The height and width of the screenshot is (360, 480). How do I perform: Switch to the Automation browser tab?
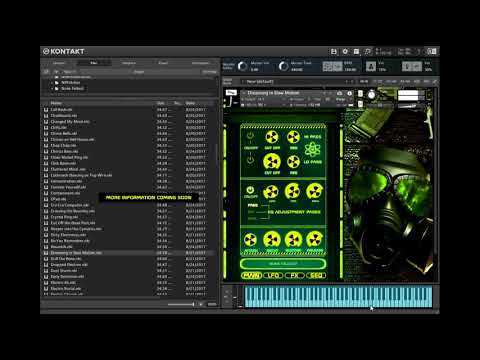tap(200, 63)
